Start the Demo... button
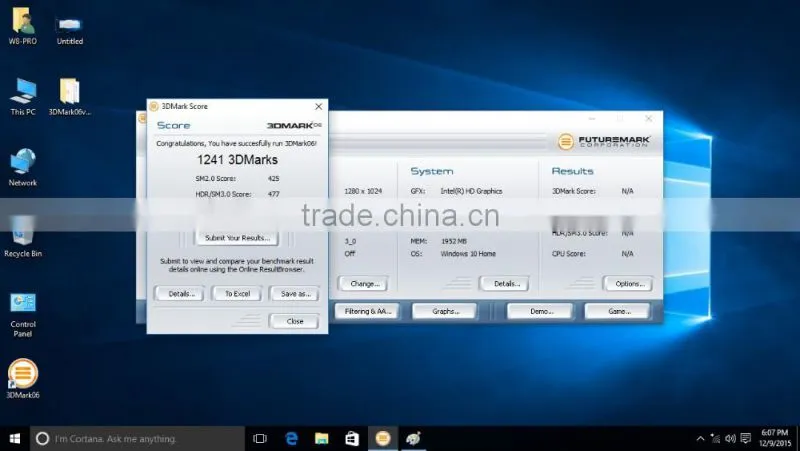 pos(540,311)
